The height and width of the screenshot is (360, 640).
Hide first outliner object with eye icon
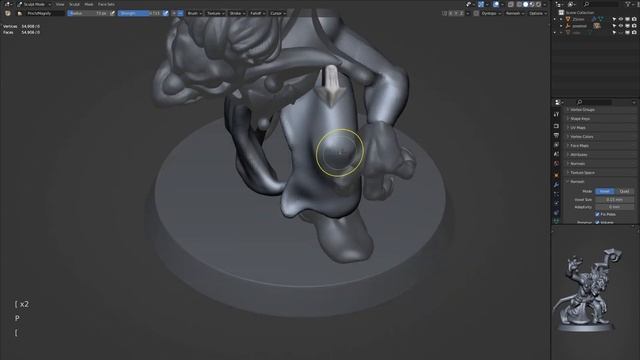[x=620, y=19]
